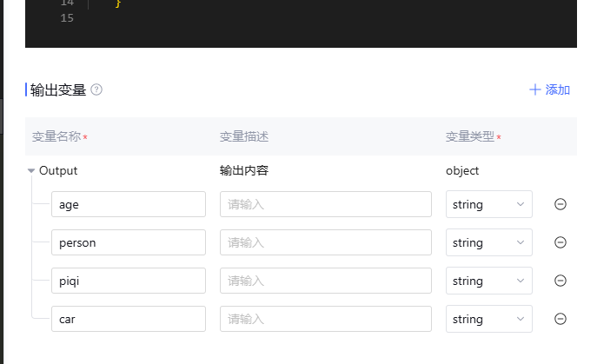Remove the piqi variable row
The width and height of the screenshot is (597, 364).
[x=561, y=281]
